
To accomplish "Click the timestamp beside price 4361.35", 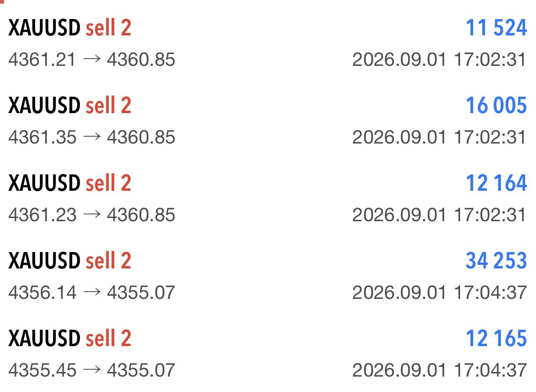I will (x=439, y=137).
